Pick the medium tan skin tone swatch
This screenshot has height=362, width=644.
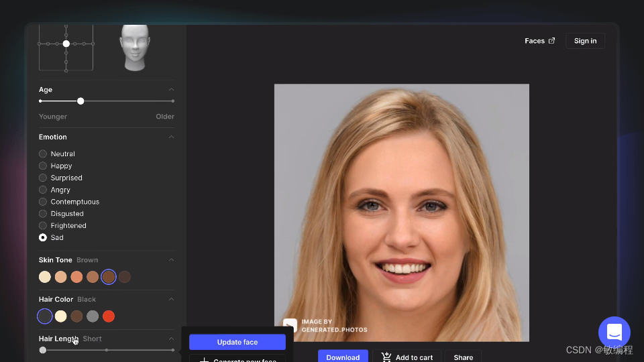(93, 277)
